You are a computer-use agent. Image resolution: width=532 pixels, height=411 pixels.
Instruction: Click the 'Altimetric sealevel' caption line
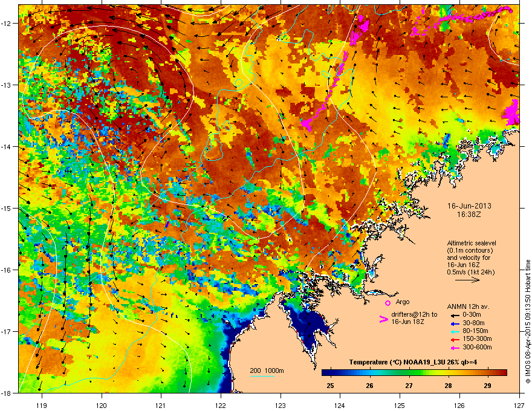click(x=472, y=243)
